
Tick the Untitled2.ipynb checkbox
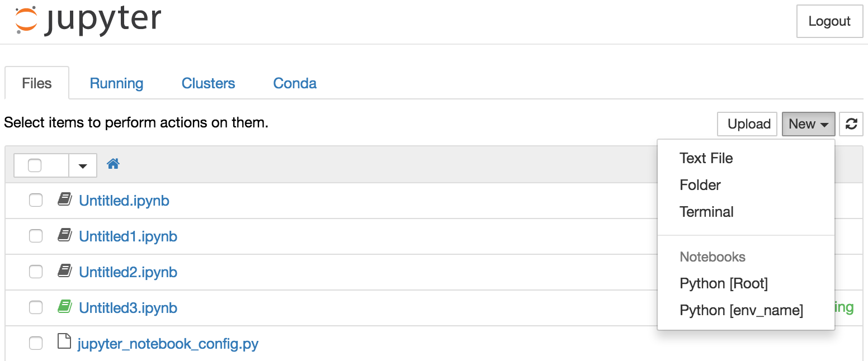(36, 272)
